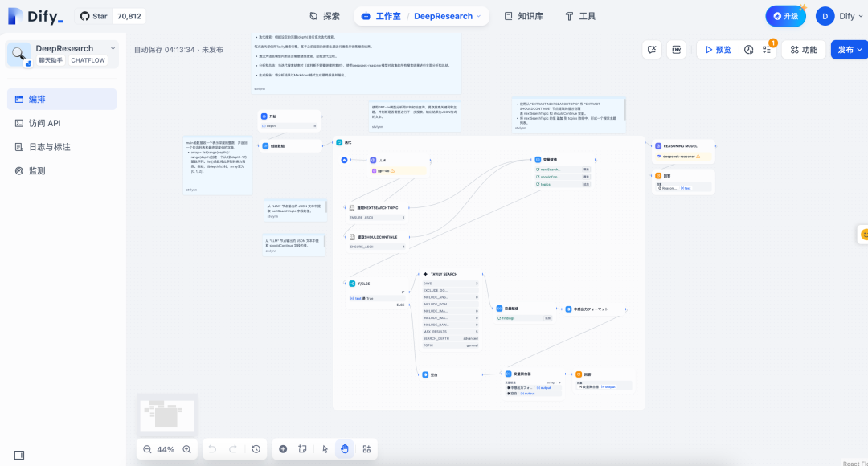Click the deepseek-reasoner model field
The height and width of the screenshot is (466, 868).
pyautogui.click(x=684, y=157)
